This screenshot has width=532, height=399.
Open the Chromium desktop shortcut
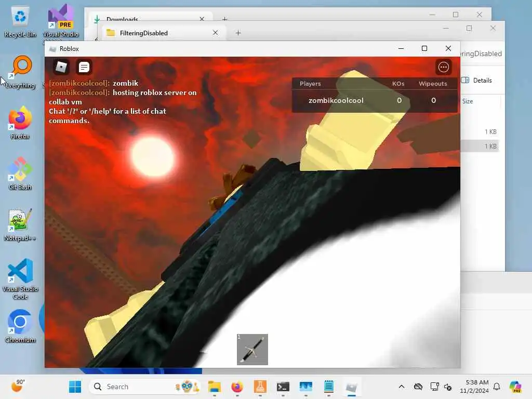tap(20, 326)
